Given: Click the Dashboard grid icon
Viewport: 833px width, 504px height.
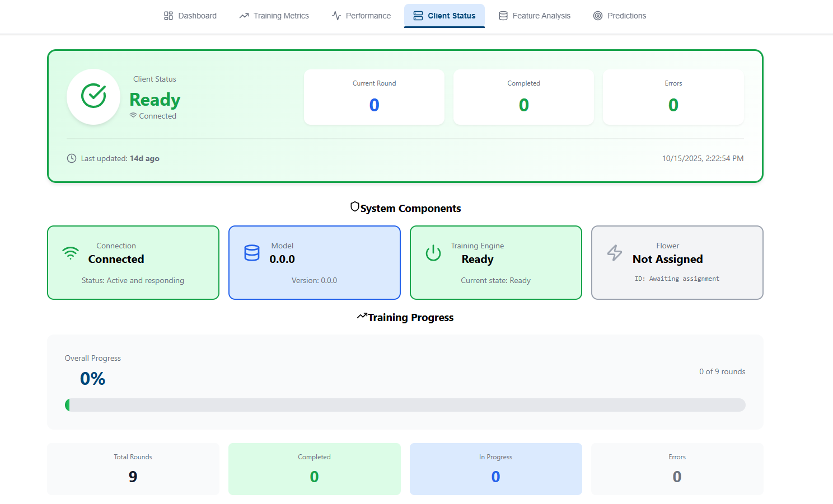Looking at the screenshot, I should (168, 16).
